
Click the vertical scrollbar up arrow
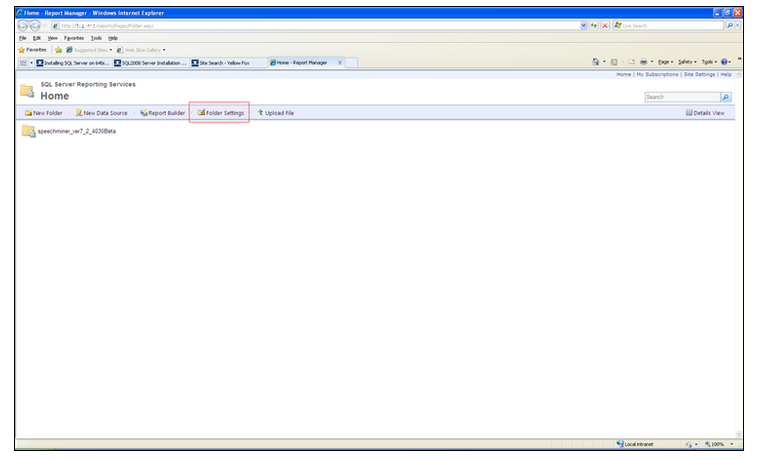coord(738,74)
